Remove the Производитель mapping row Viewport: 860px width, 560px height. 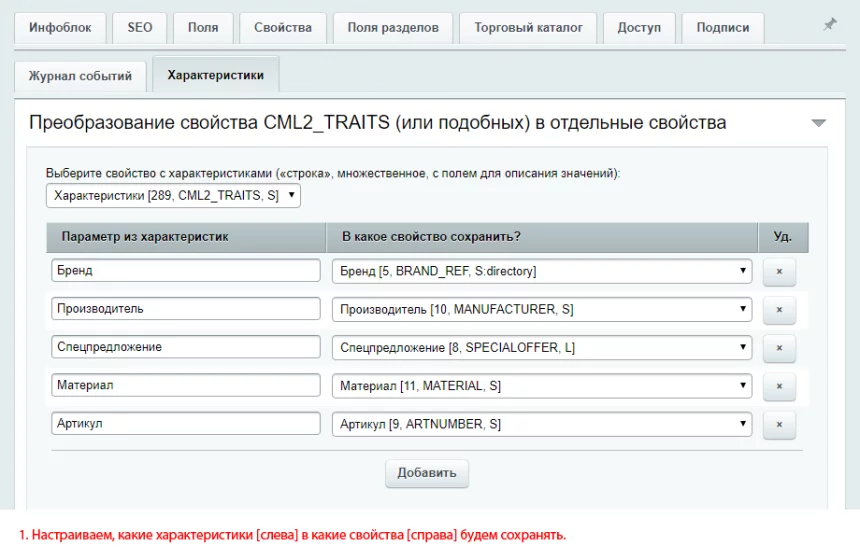779,310
